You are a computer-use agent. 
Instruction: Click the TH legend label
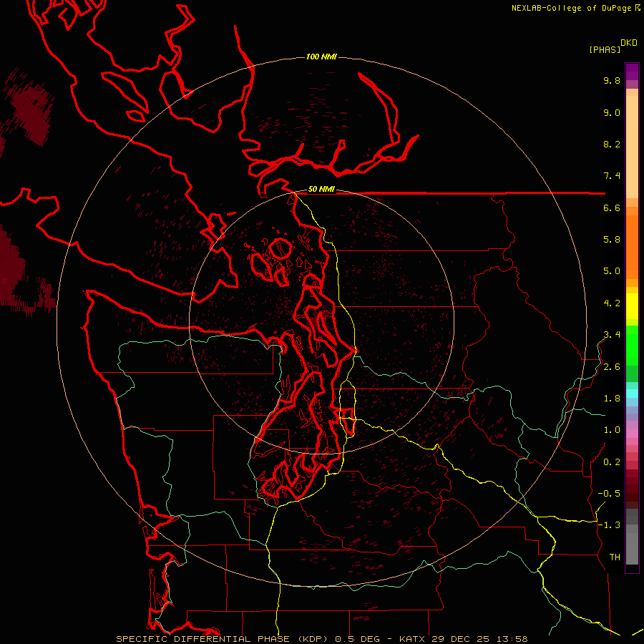pyautogui.click(x=615, y=557)
